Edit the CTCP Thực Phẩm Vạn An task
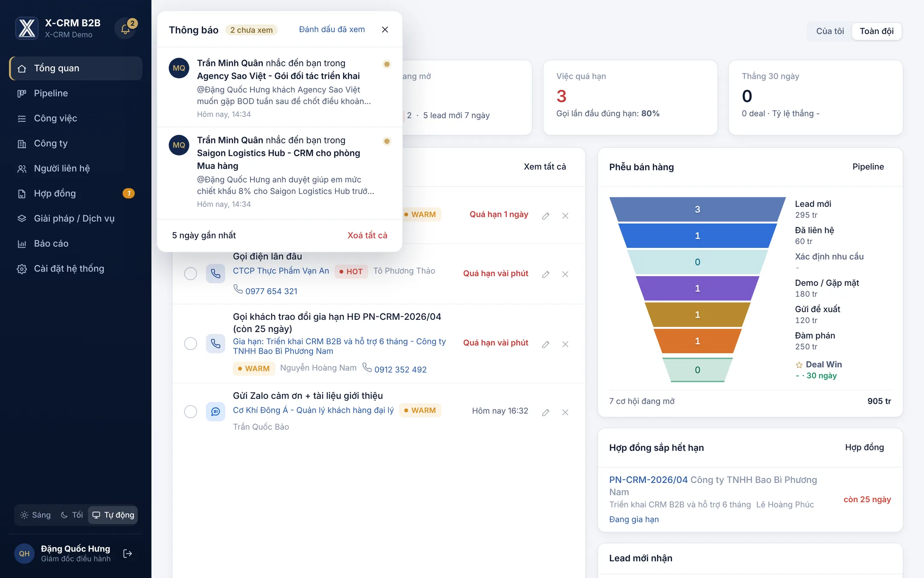924x578 pixels. 545,274
